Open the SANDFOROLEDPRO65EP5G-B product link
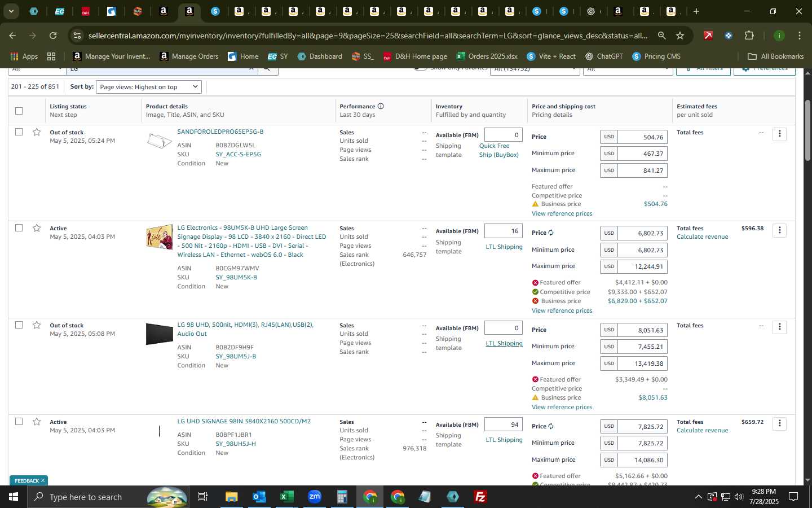This screenshot has height=508, width=812. point(220,132)
